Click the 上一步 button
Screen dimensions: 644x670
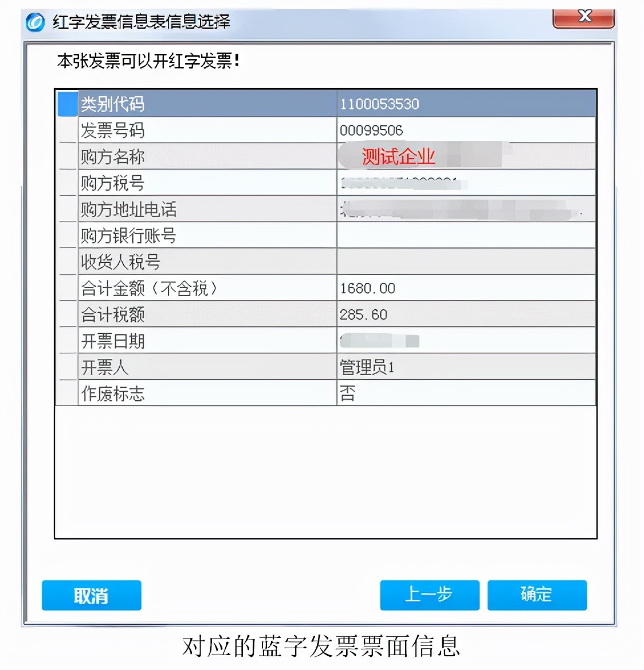click(x=429, y=595)
